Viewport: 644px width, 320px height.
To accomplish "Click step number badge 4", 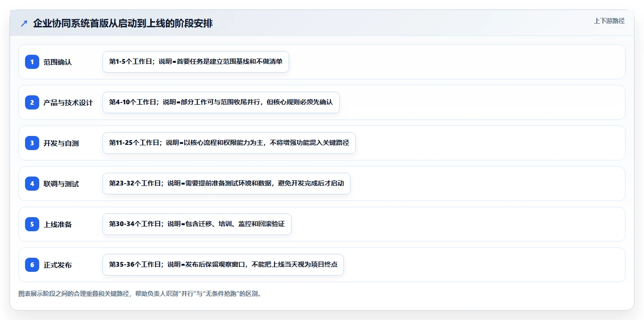I will (32, 184).
